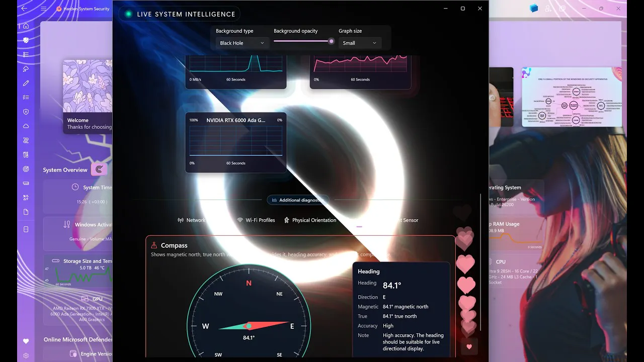Click the 84.1° magnetic north value
The image size is (644, 362).
tap(406, 307)
